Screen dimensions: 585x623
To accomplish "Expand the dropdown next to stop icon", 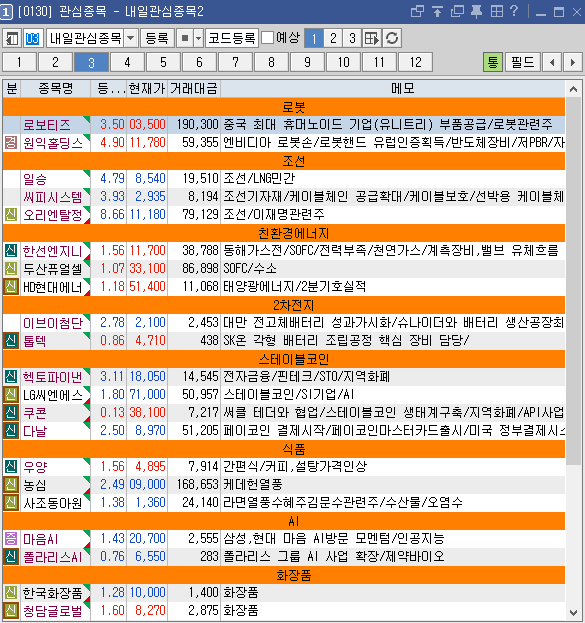I will tap(198, 39).
